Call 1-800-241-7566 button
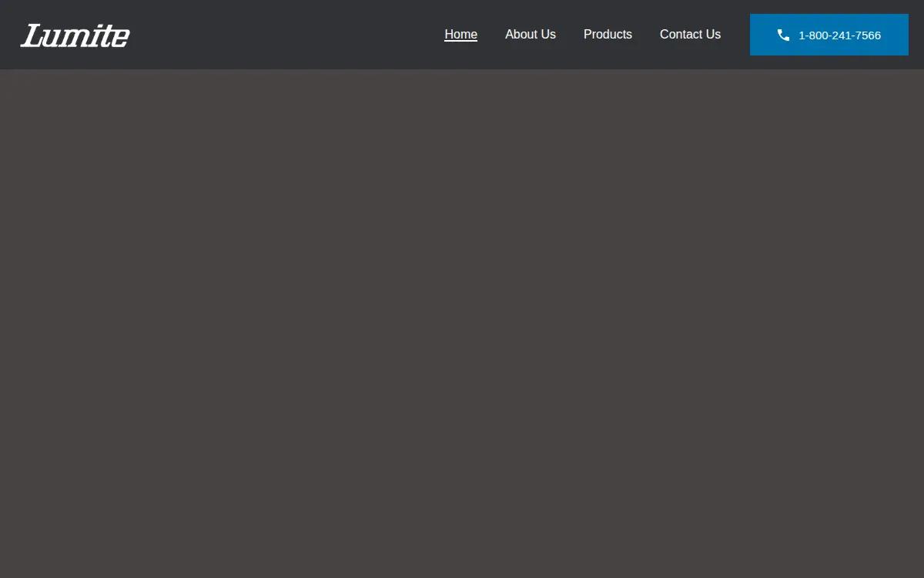The height and width of the screenshot is (578, 924). pos(829,35)
